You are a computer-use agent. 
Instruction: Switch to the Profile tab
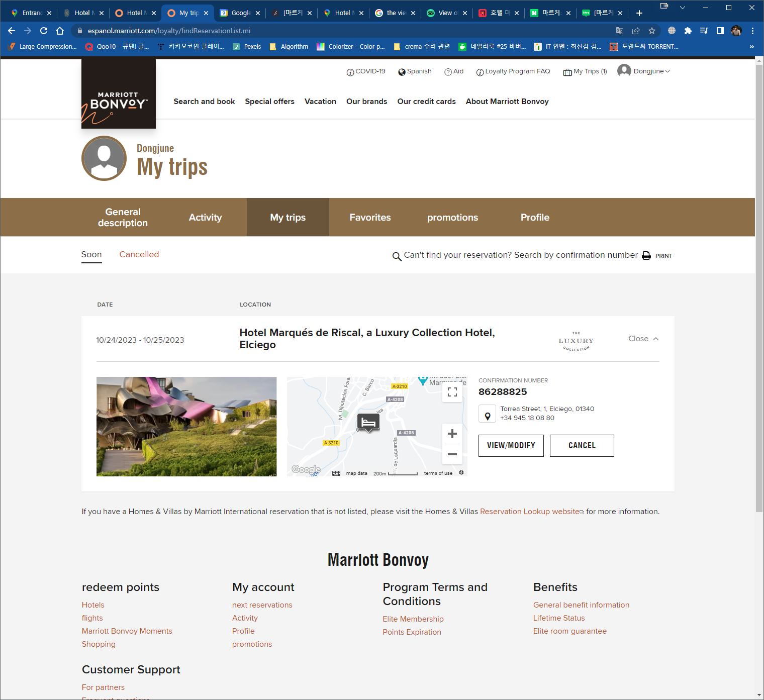(x=535, y=217)
